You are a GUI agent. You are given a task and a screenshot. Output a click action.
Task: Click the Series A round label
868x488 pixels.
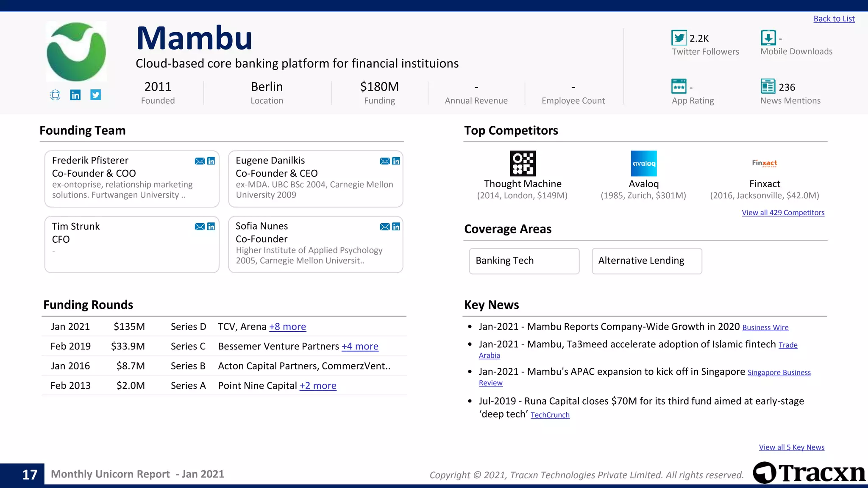[188, 385]
